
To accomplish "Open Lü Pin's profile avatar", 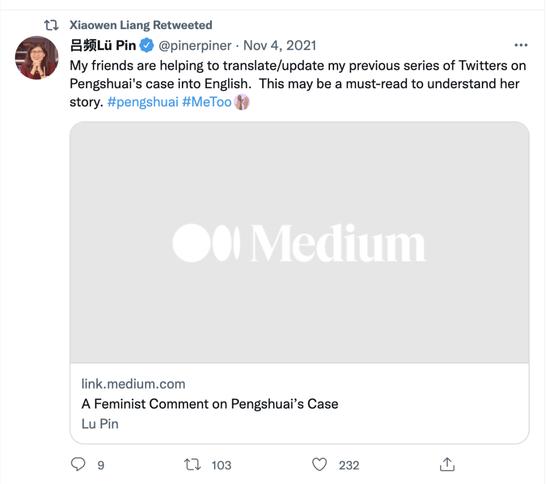I will (37, 58).
